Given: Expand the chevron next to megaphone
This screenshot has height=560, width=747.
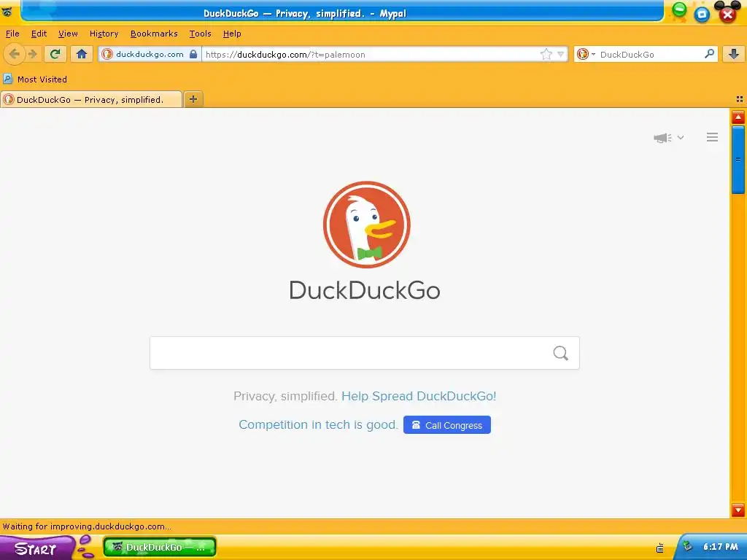Looking at the screenshot, I should click(x=681, y=138).
